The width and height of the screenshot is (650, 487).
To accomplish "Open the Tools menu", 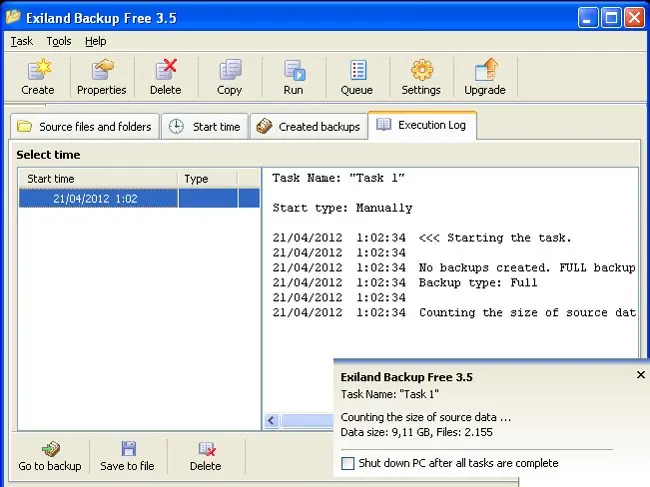I will (59, 41).
